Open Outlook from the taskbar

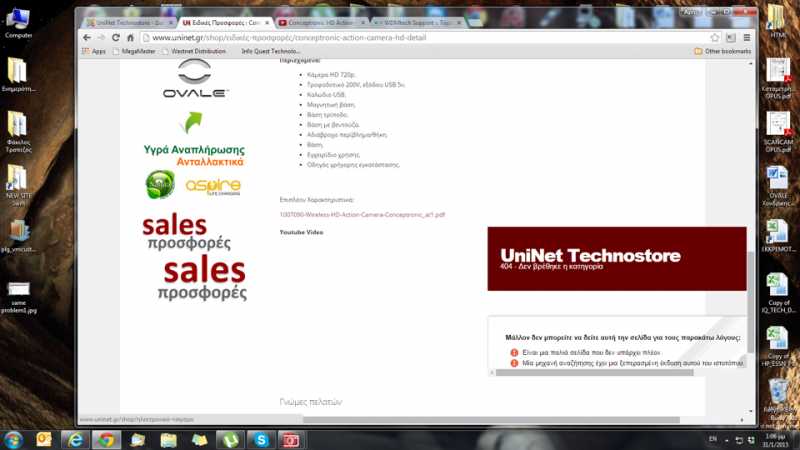click(x=44, y=439)
